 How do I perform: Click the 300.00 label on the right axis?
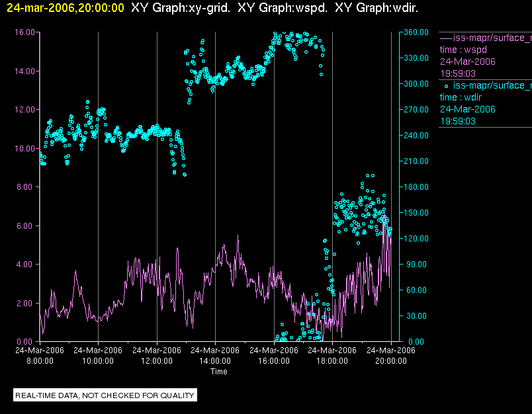click(416, 84)
